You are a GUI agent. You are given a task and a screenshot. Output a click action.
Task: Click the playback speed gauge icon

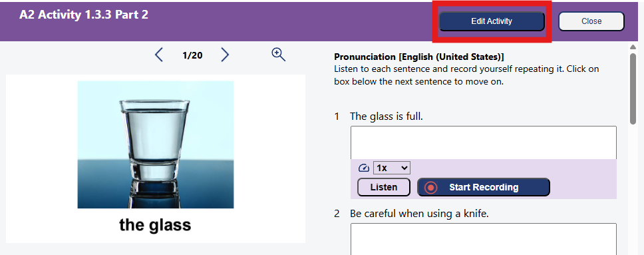point(364,168)
